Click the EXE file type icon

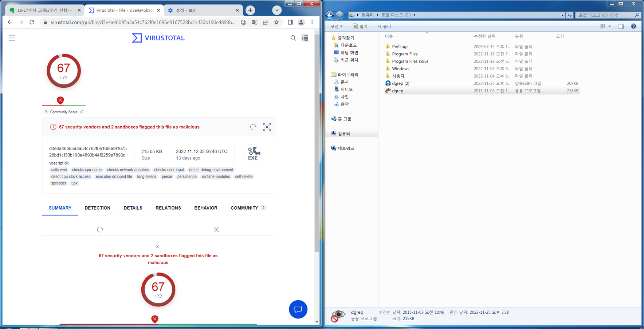(253, 154)
